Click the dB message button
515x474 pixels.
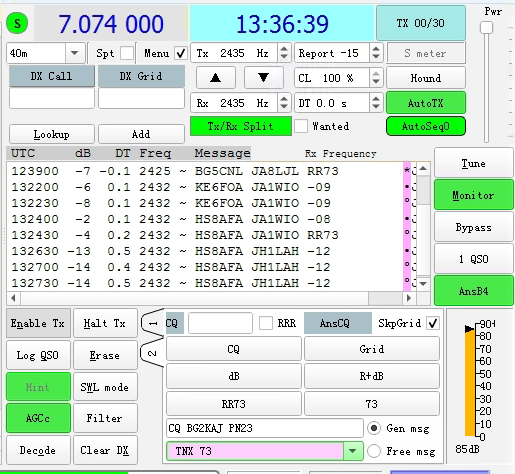click(234, 376)
